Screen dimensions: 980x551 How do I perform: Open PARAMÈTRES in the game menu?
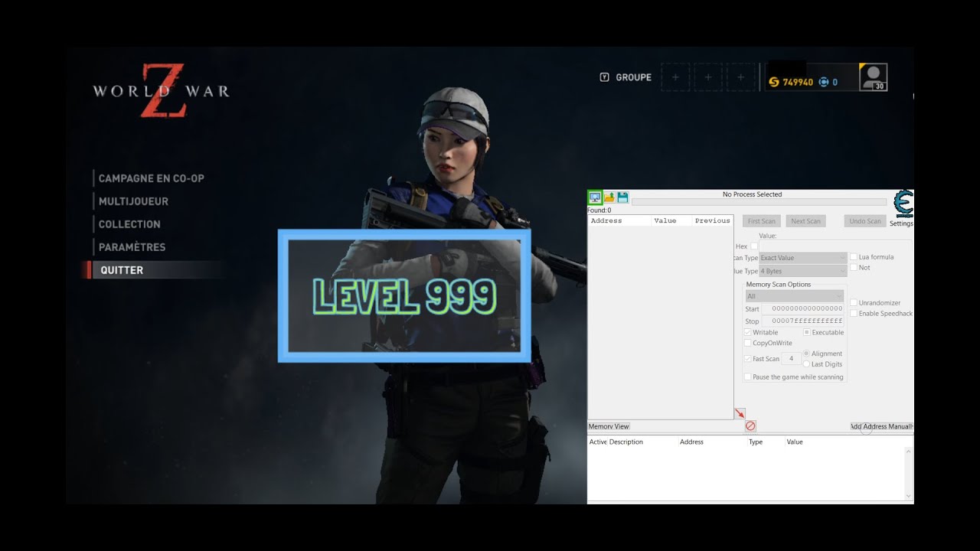132,247
